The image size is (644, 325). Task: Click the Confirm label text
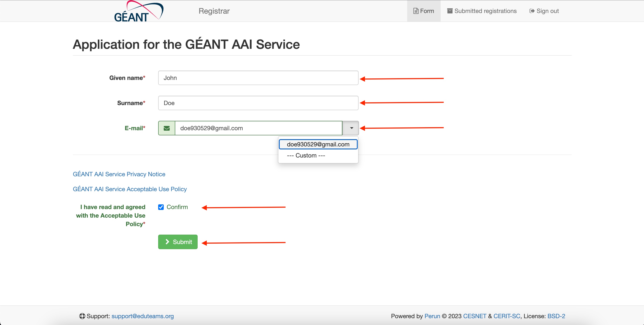(x=177, y=207)
